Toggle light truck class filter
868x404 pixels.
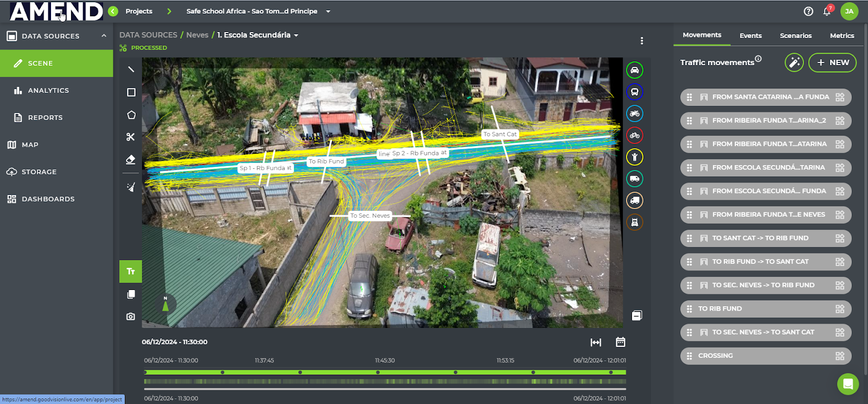pos(635,200)
